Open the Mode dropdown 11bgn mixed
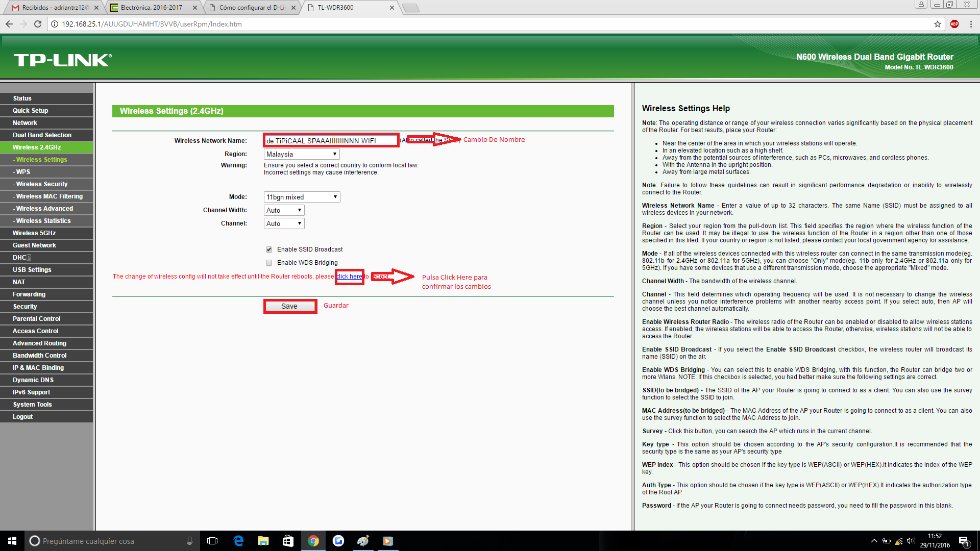This screenshot has width=980, height=551. [x=302, y=197]
